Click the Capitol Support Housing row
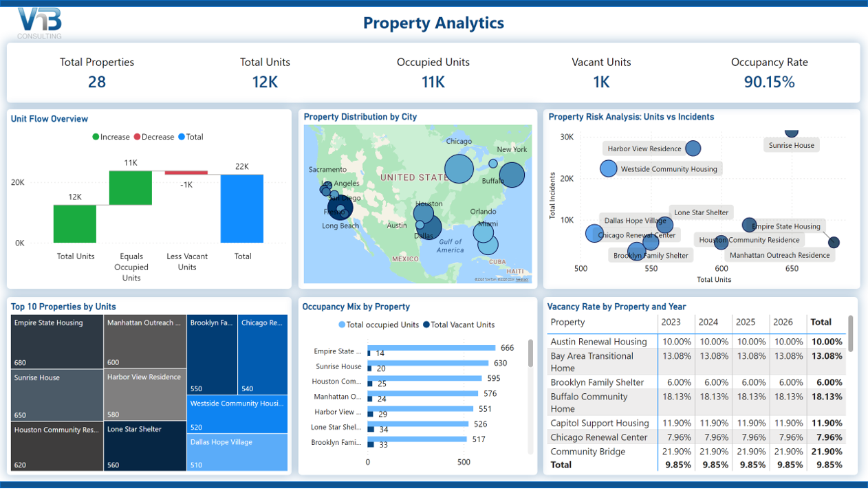The width and height of the screenshot is (868, 495). coord(696,423)
